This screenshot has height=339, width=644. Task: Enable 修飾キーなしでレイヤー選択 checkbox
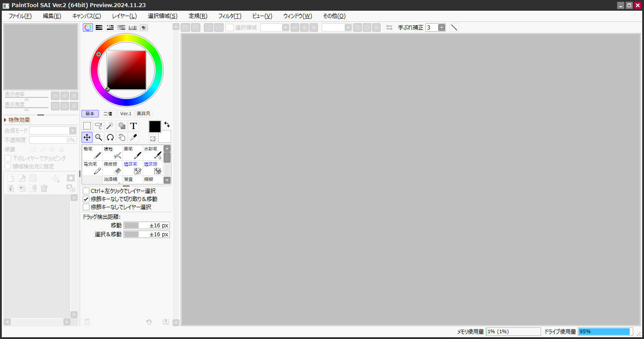coord(86,207)
